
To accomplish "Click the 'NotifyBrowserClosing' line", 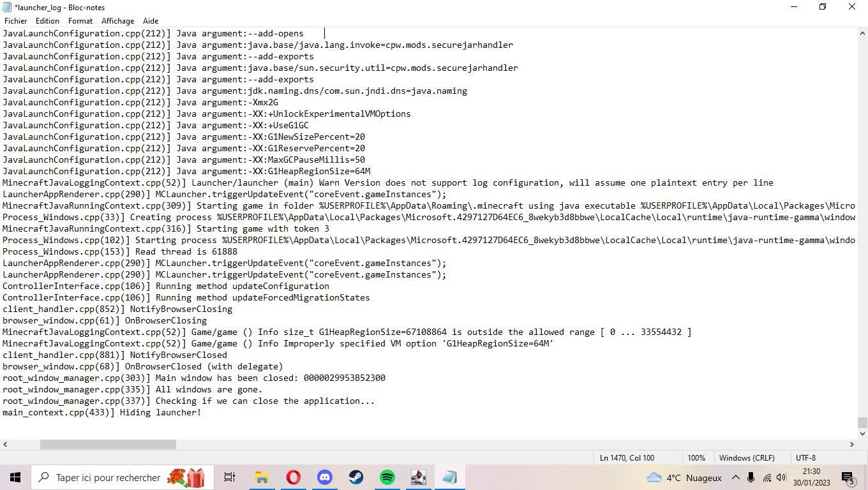I will (x=117, y=309).
